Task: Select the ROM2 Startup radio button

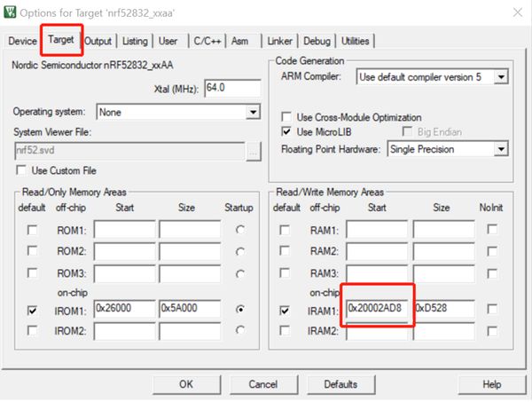Action: pyautogui.click(x=240, y=252)
